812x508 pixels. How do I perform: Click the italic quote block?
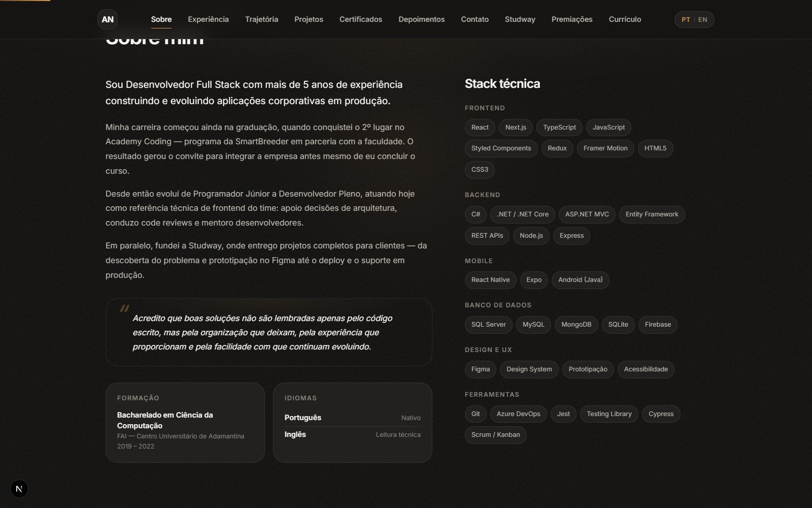point(269,332)
